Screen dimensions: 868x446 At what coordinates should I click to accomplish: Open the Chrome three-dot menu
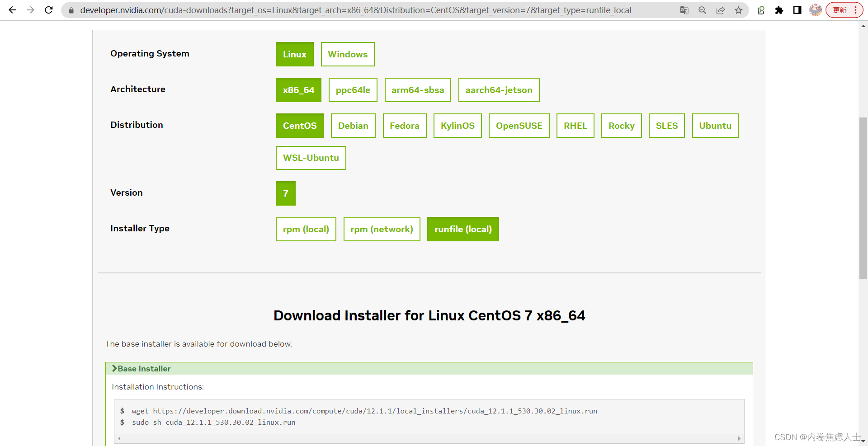pyautogui.click(x=855, y=10)
